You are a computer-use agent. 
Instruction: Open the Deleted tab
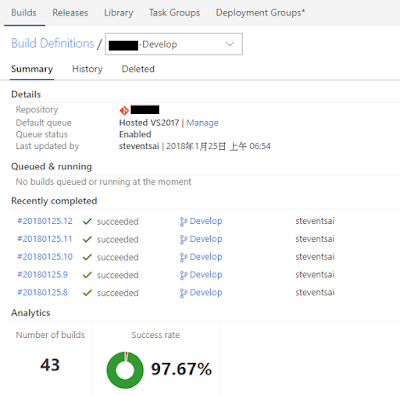(138, 69)
